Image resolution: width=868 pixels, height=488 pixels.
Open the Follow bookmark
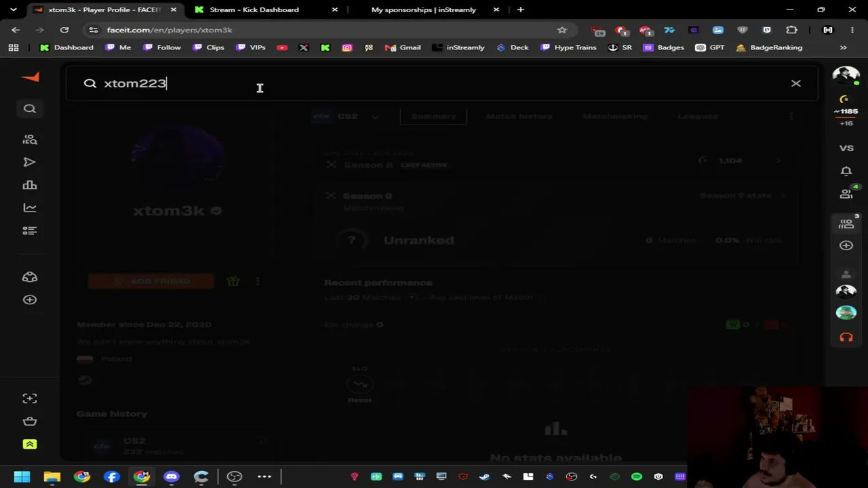tap(162, 47)
